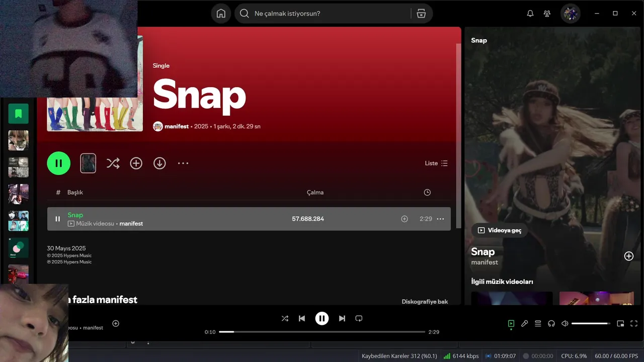Pause playback in the bottom player bar
Image resolution: width=644 pixels, height=362 pixels.
pyautogui.click(x=322, y=318)
